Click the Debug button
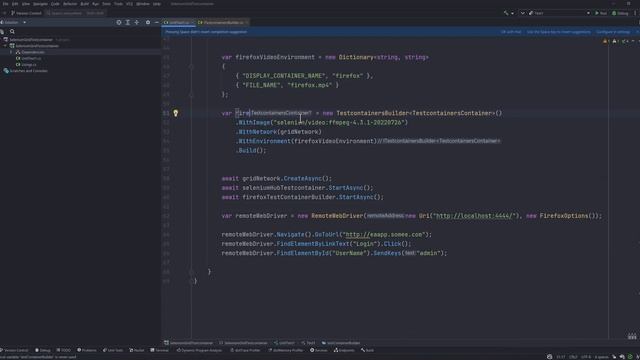Viewport: 640px width, 360px height. click(620, 13)
